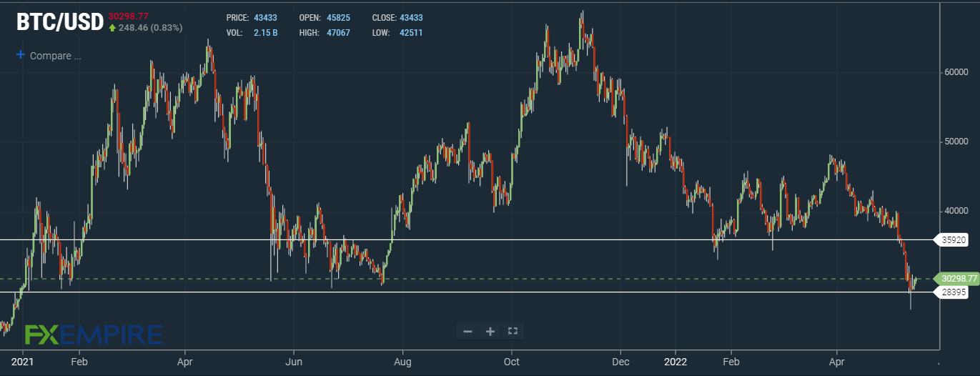Click the VOL 2.15 B value

(x=265, y=33)
